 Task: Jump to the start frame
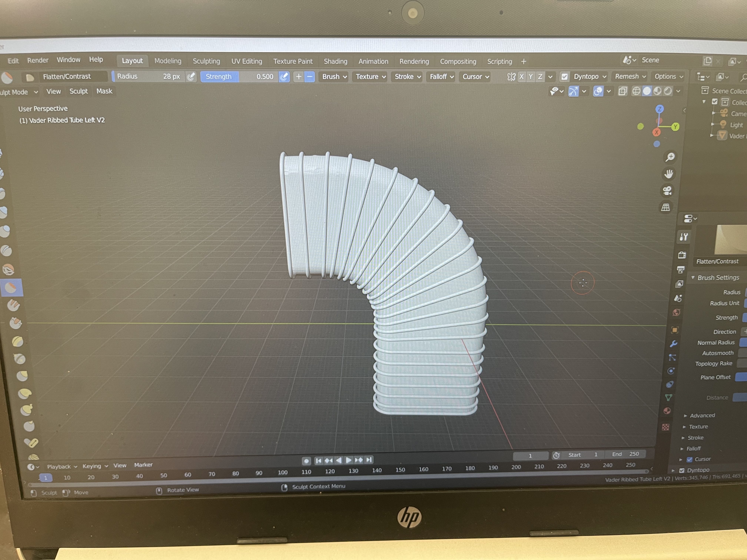(318, 460)
